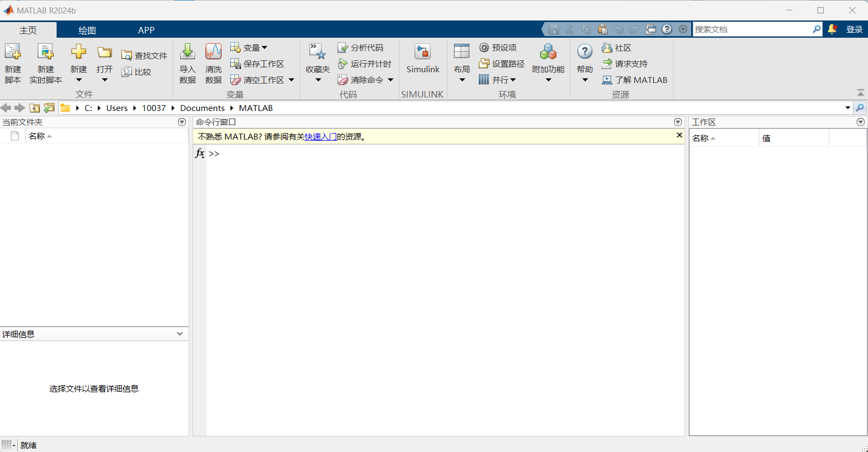Click 保存工作区 (Save Workspace)
This screenshot has height=452, width=868.
257,64
